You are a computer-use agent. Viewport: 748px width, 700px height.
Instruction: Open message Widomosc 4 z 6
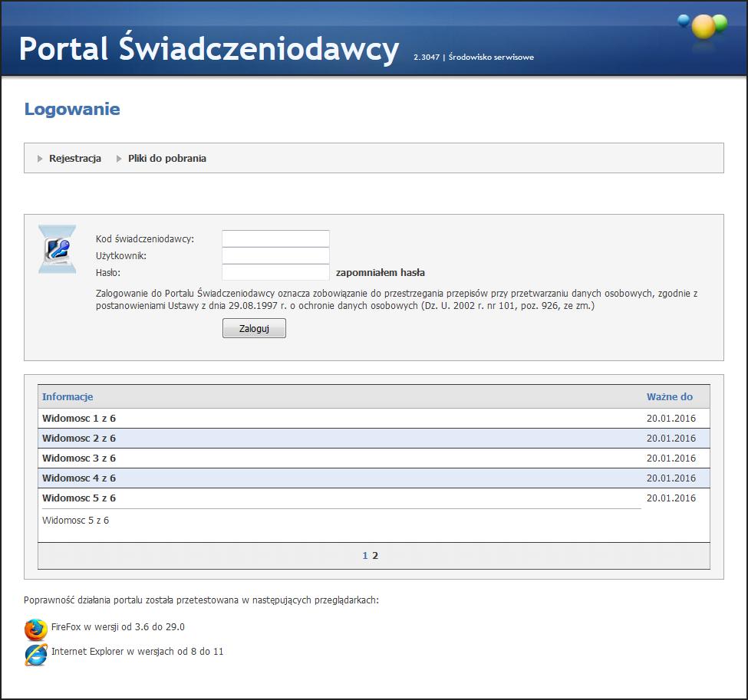[x=79, y=478]
